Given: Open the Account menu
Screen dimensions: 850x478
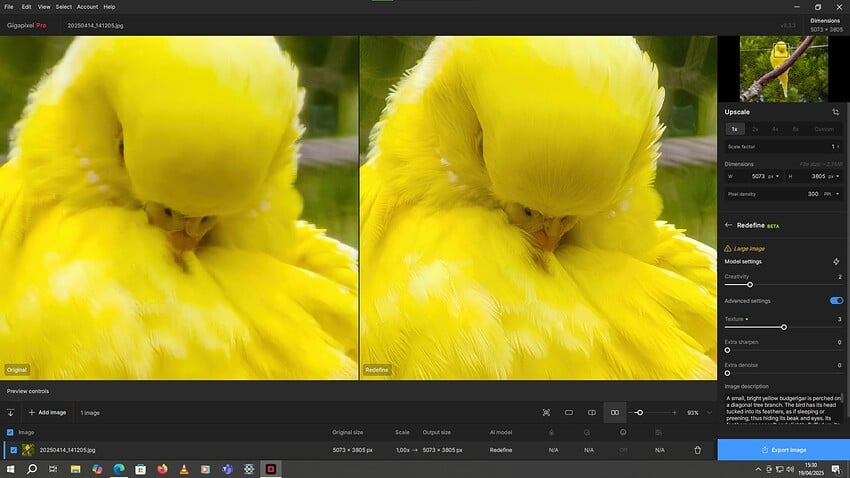Looking at the screenshot, I should [87, 7].
